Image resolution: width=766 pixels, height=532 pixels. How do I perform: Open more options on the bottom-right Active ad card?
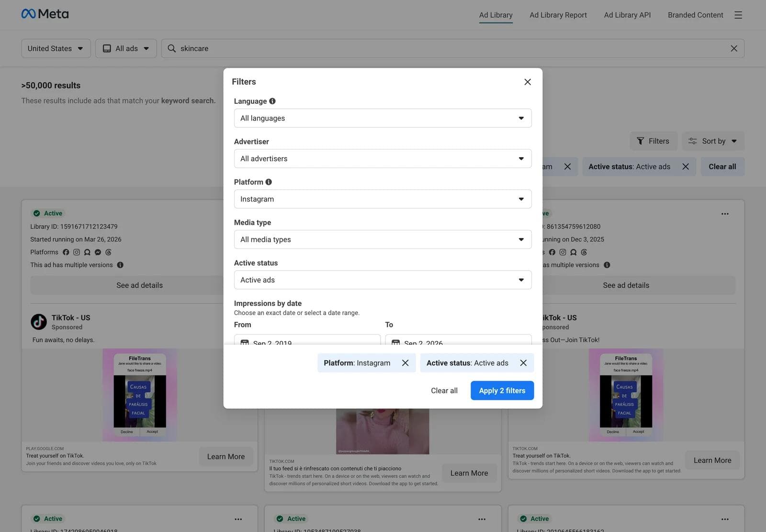[725, 519]
